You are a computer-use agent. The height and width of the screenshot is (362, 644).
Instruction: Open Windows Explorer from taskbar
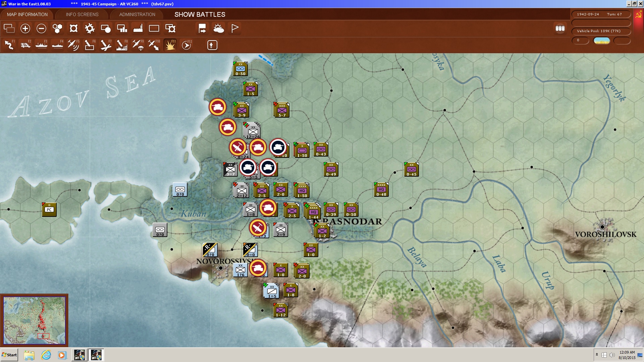[29, 355]
